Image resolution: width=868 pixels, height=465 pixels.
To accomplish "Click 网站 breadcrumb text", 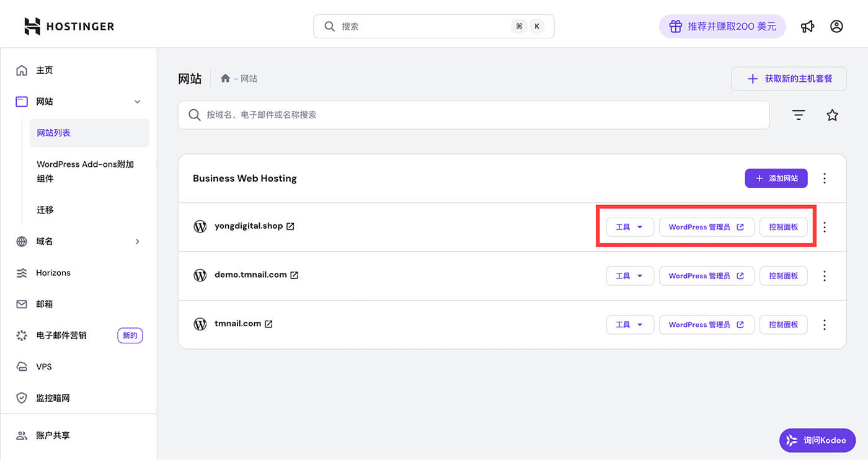I will click(x=249, y=79).
